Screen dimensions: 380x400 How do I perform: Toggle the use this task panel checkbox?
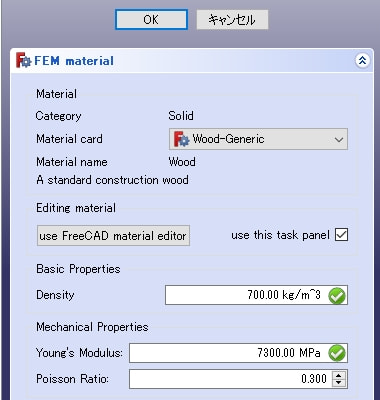[342, 235]
